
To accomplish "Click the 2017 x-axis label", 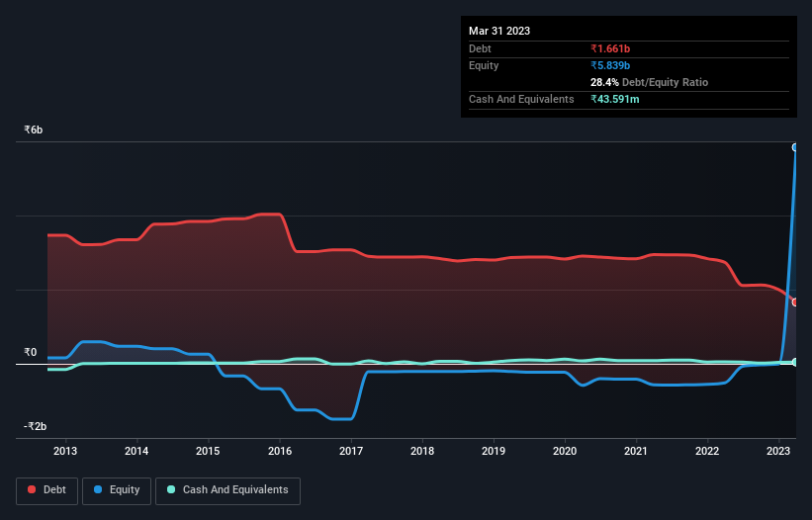I will [x=351, y=451].
